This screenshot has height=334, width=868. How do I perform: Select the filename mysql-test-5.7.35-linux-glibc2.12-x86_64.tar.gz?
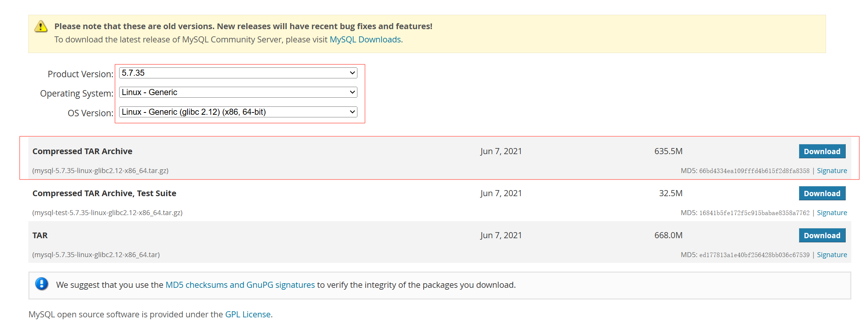(107, 213)
